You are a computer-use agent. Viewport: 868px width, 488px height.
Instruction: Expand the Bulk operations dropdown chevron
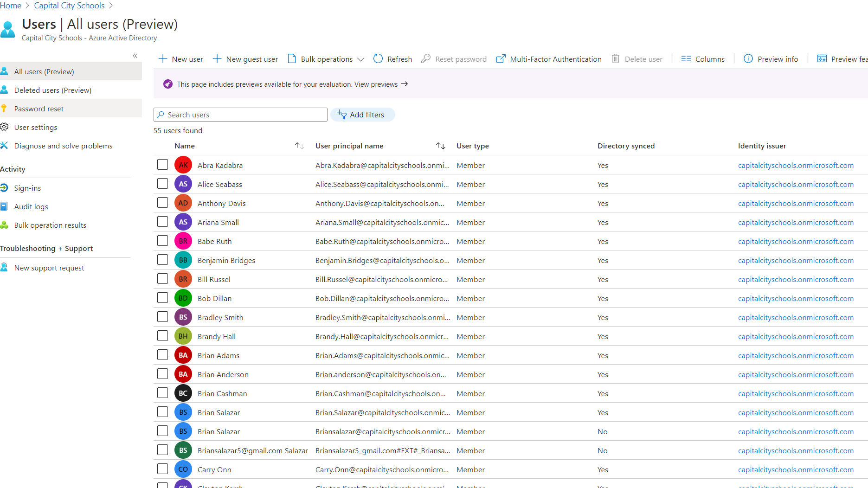[360, 59]
